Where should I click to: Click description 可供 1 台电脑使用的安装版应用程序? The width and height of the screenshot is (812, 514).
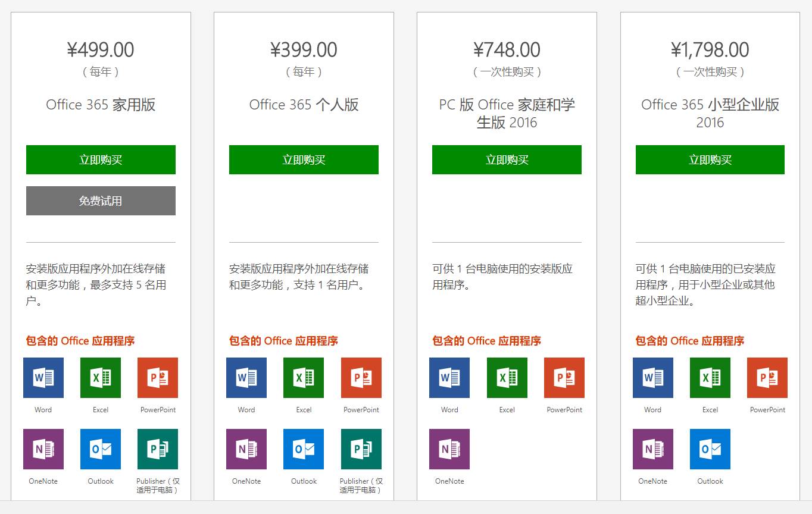point(502,277)
